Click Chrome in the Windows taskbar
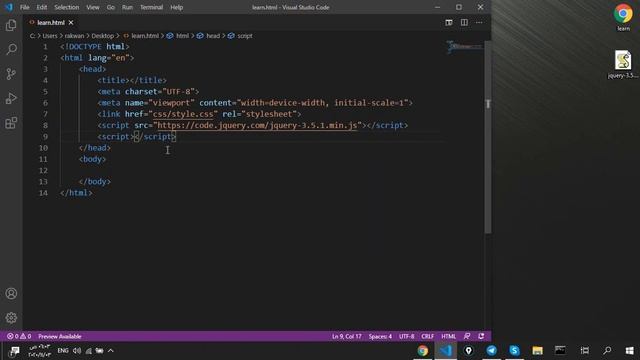This screenshot has width=640, height=360. [x=422, y=351]
